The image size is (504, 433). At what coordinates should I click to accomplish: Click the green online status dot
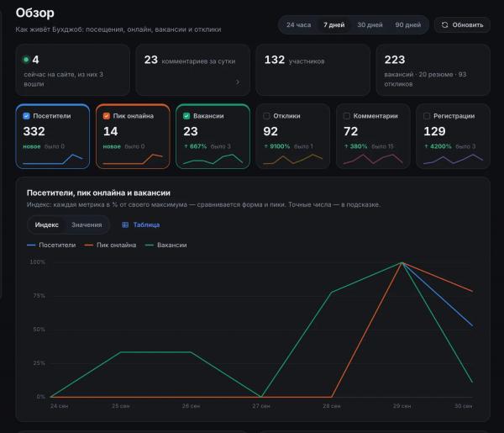26,60
